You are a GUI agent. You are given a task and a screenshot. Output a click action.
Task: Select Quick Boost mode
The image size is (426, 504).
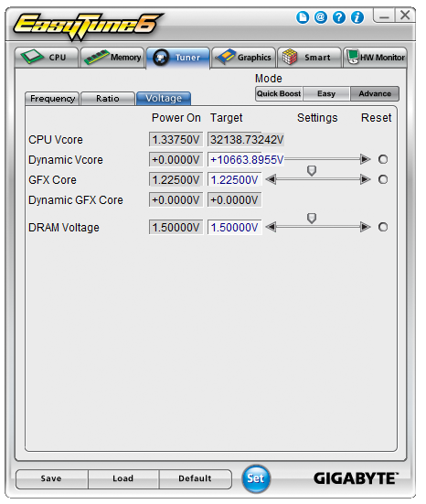[279, 93]
